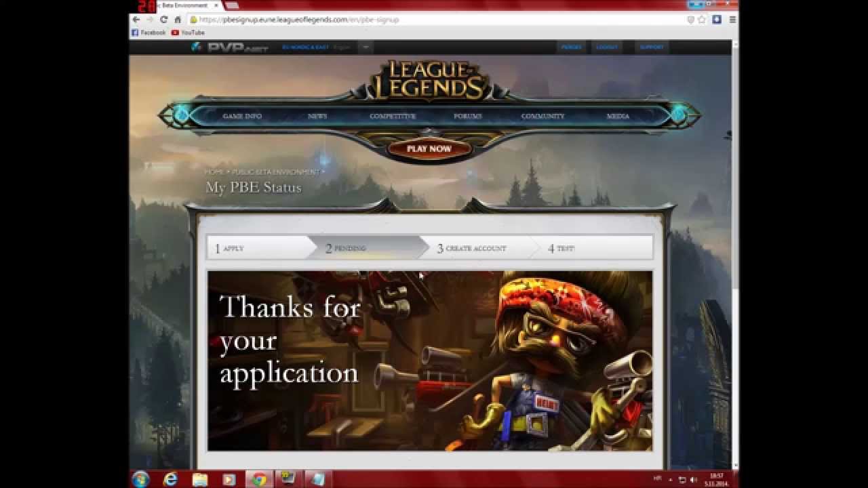
Task: Click the Play Now button
Action: coord(429,148)
